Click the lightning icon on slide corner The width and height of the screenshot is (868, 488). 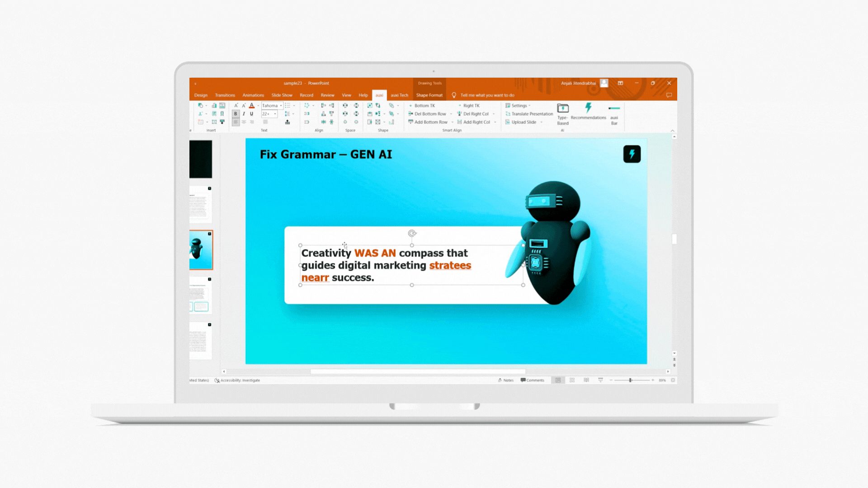click(x=632, y=154)
